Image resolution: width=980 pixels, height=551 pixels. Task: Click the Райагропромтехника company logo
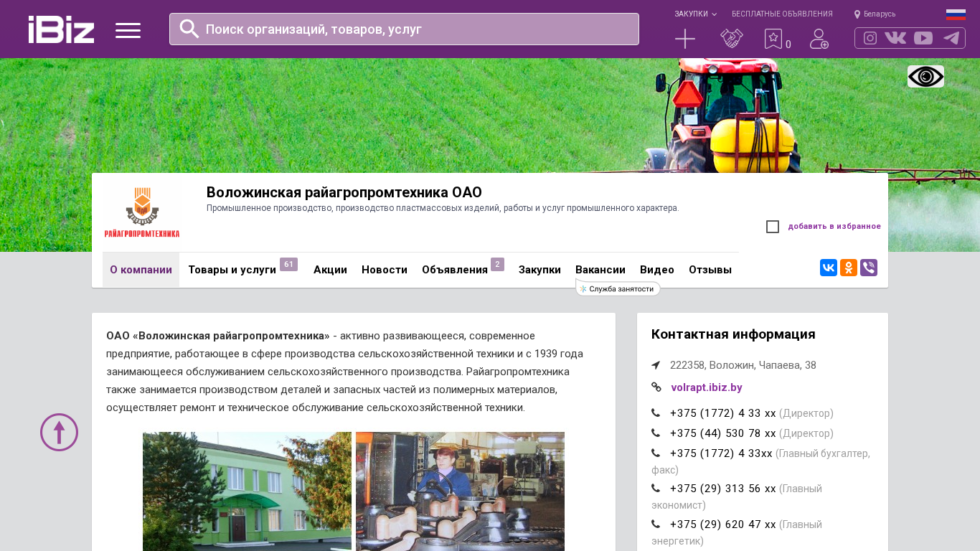[x=142, y=212]
